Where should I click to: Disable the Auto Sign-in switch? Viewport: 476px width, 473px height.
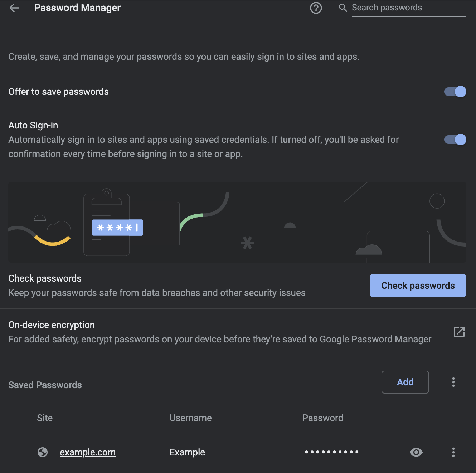tap(455, 140)
